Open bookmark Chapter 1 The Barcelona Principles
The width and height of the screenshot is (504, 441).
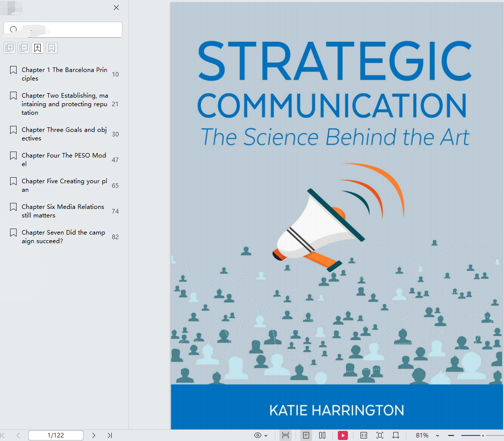coord(64,74)
